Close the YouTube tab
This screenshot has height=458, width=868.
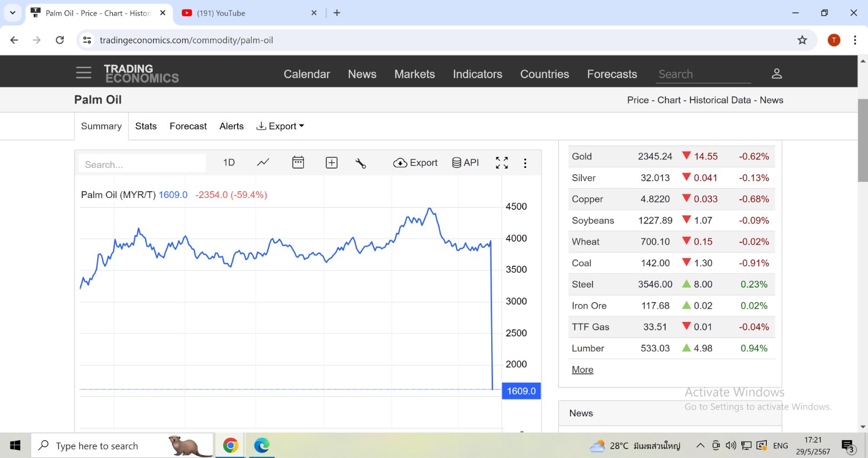coord(314,13)
